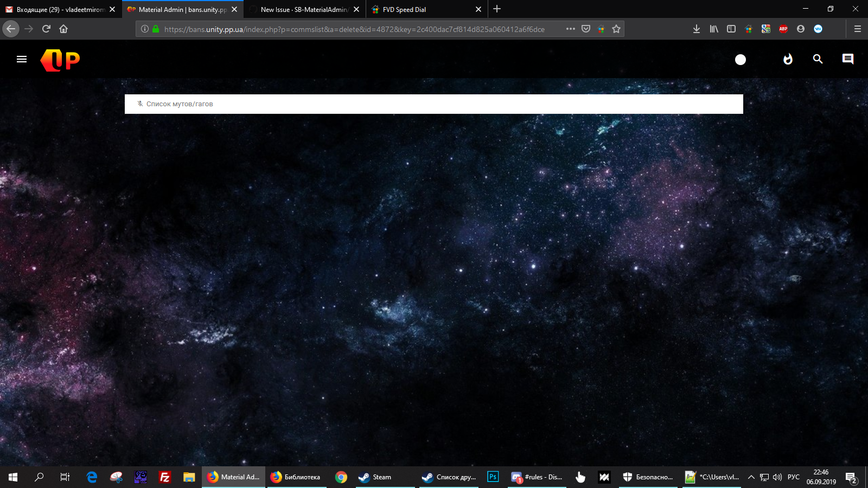Expand hidden system tray icons
868x488 pixels.
coord(751,477)
